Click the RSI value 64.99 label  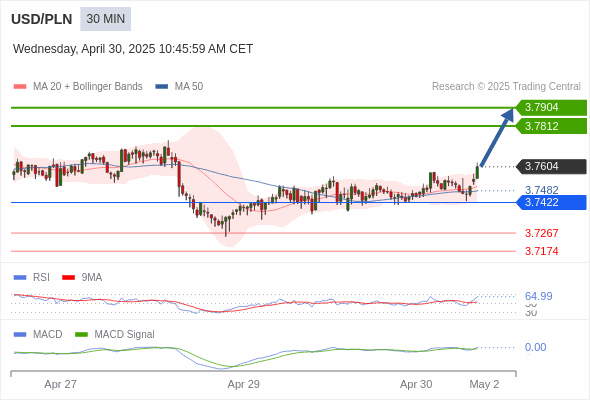coord(538,296)
